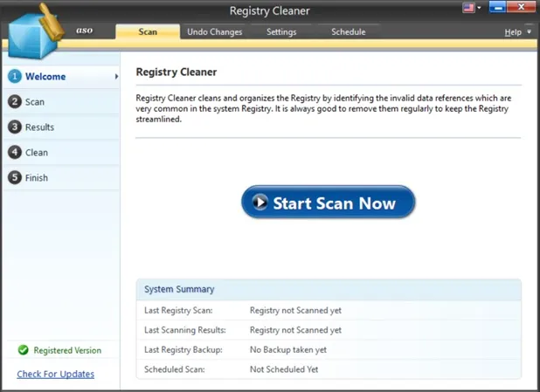Open the Help menu
Screen dimensions: 540x392
(x=513, y=32)
